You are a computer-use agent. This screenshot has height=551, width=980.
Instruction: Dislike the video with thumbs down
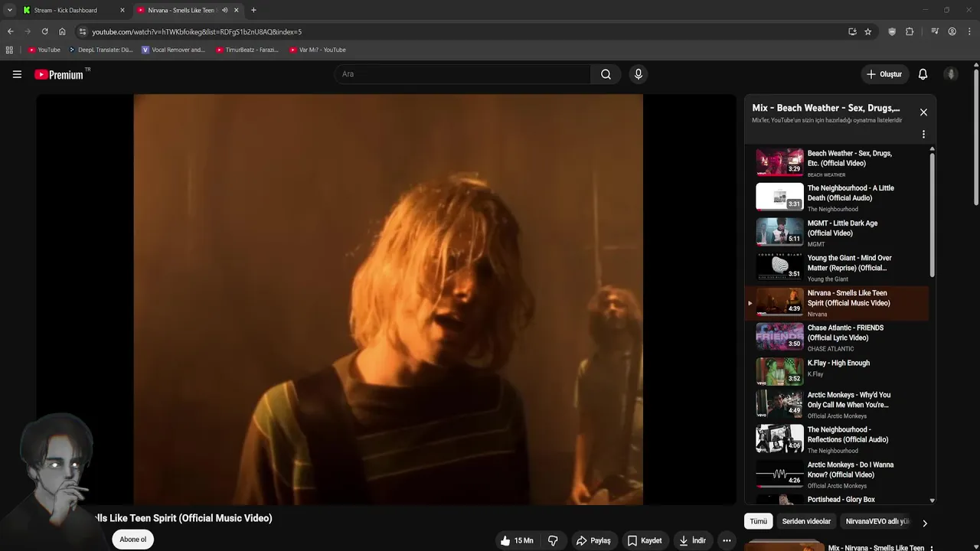553,540
